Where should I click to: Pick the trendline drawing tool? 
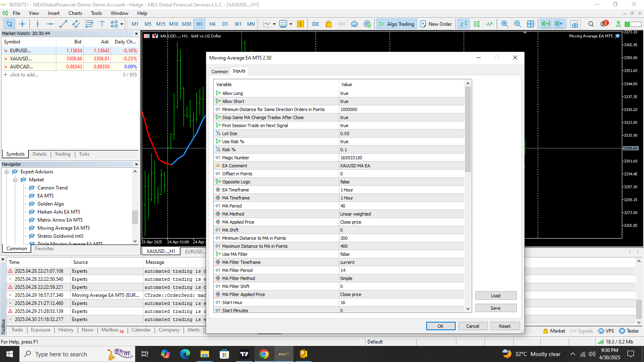pos(63,24)
